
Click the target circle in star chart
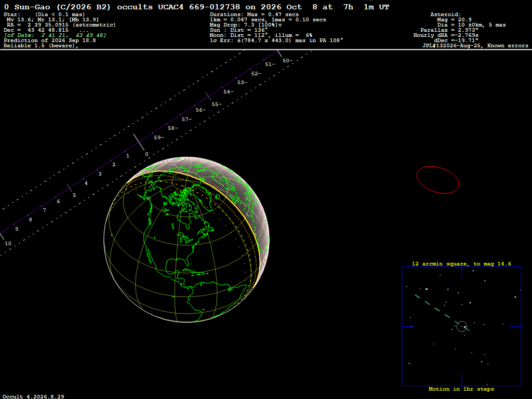tap(462, 326)
